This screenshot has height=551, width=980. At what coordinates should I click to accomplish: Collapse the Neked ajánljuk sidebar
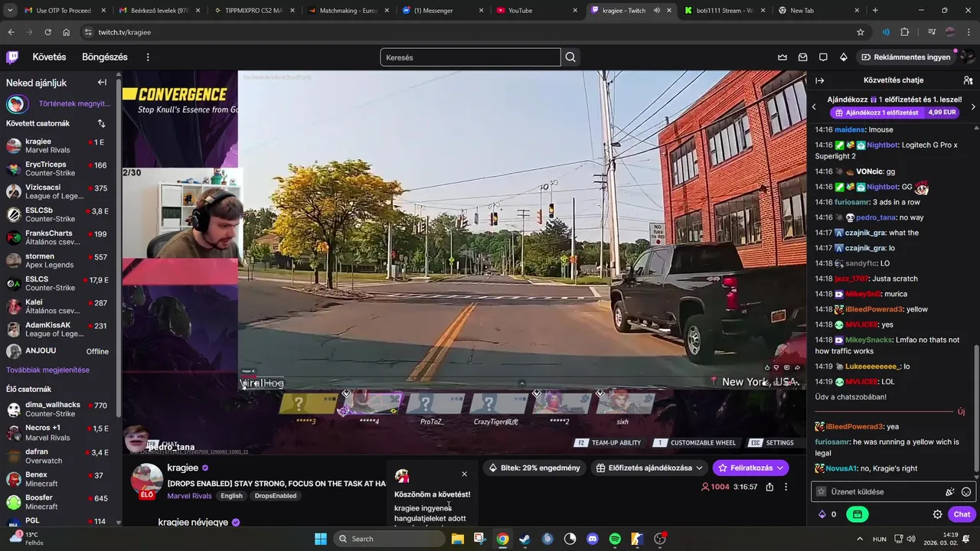coord(102,82)
